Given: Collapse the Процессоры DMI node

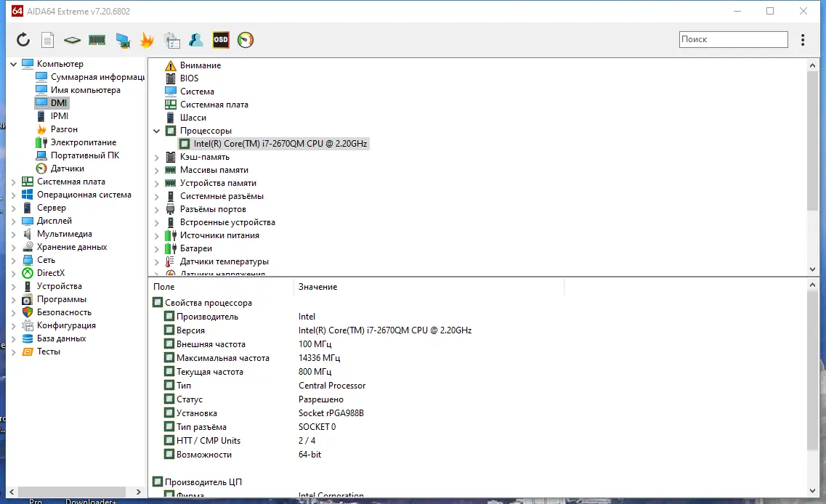Looking at the screenshot, I should (156, 131).
